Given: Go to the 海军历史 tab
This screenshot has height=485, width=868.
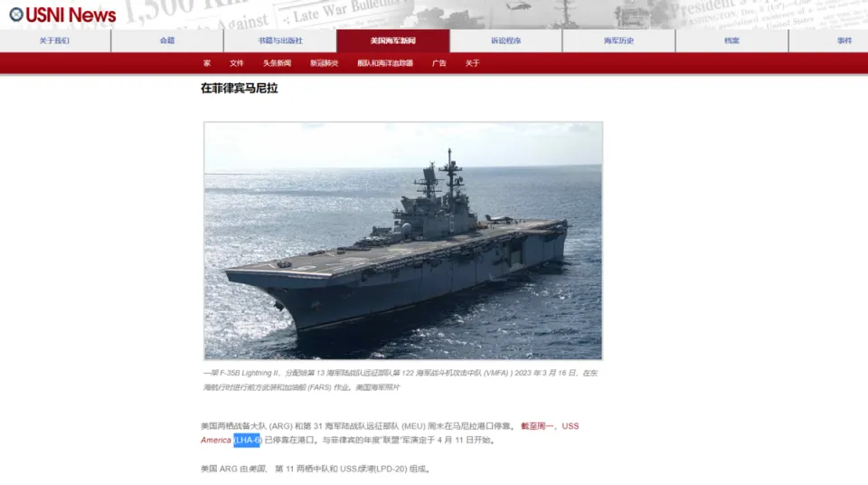Looking at the screenshot, I should (618, 41).
